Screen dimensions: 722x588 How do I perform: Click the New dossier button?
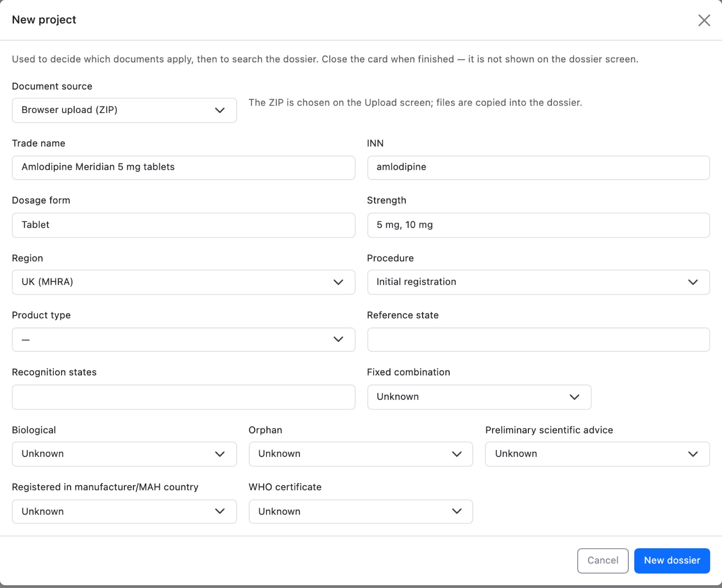point(672,561)
